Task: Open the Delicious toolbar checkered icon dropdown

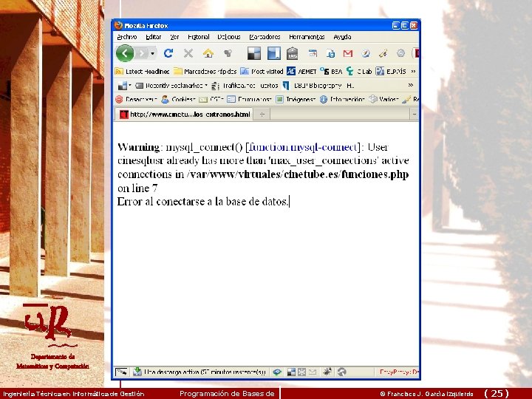Action: [x=125, y=86]
